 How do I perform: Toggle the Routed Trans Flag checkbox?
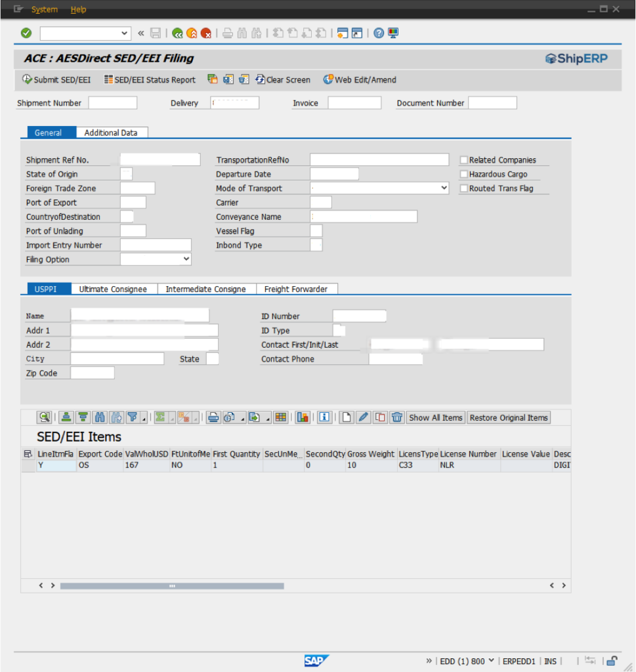coord(464,188)
